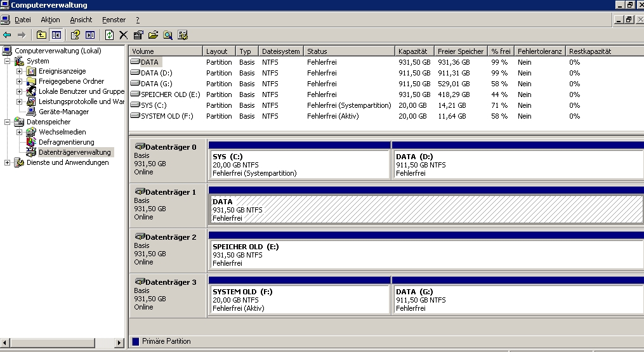Collapse the System tree node

tap(7, 61)
